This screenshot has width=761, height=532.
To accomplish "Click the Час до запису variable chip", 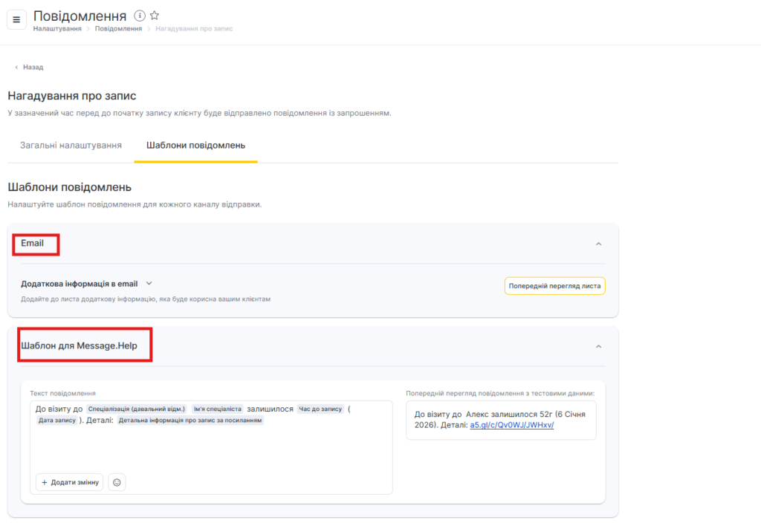I will click(320, 409).
